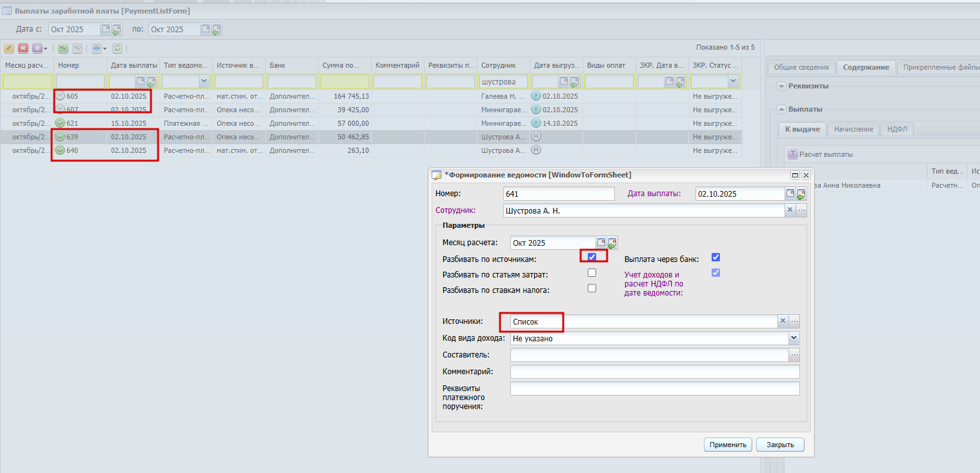Click the edit pencil icon in the list toolbar
The width and height of the screenshot is (980, 473).
[8, 48]
